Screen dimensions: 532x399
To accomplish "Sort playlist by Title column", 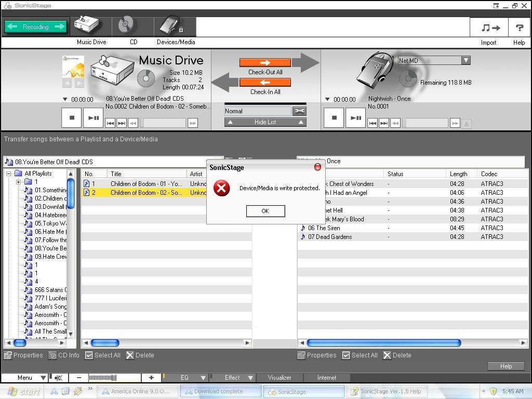I will (147, 174).
